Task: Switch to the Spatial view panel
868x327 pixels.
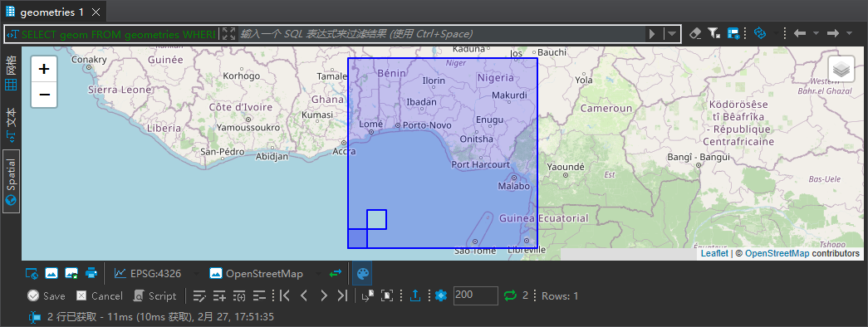Action: tap(11, 181)
